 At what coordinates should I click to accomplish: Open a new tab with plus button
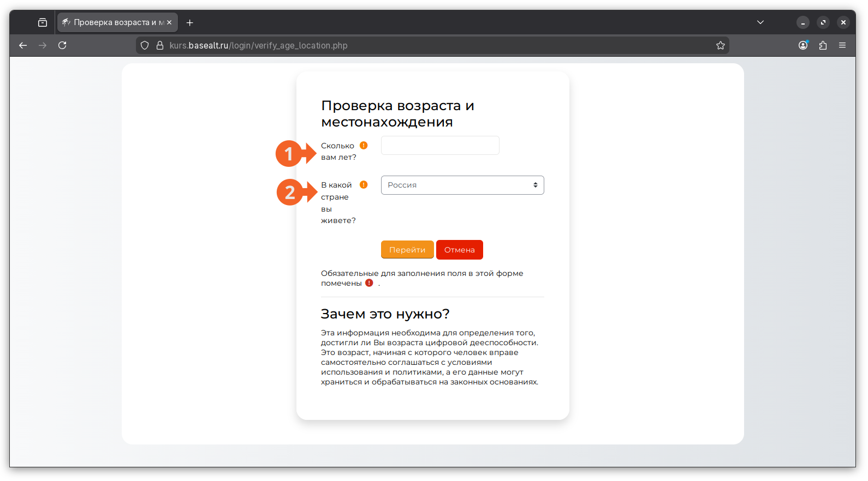190,22
